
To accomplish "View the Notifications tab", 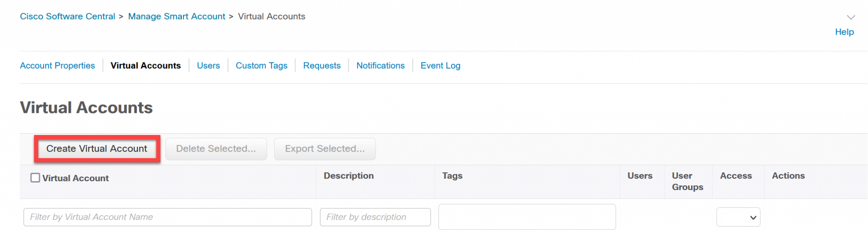I will pyautogui.click(x=380, y=66).
